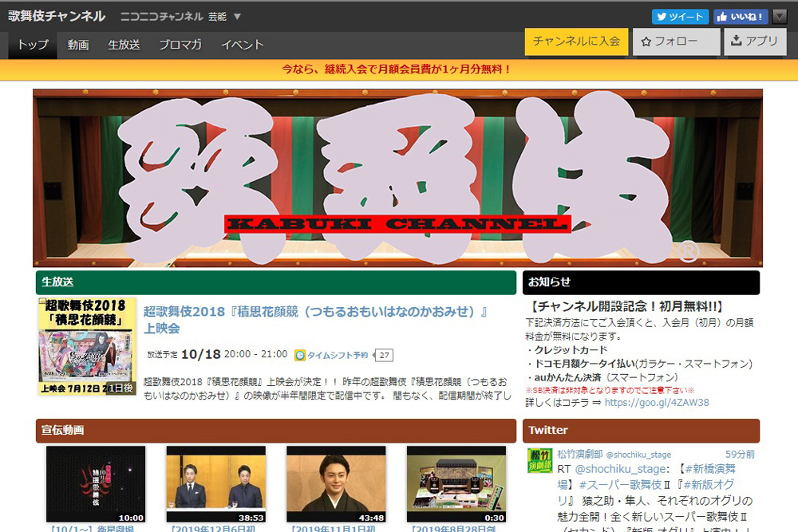Image resolution: width=798 pixels, height=532 pixels.
Task: Click the timeshift reservation count 27
Action: 385,355
